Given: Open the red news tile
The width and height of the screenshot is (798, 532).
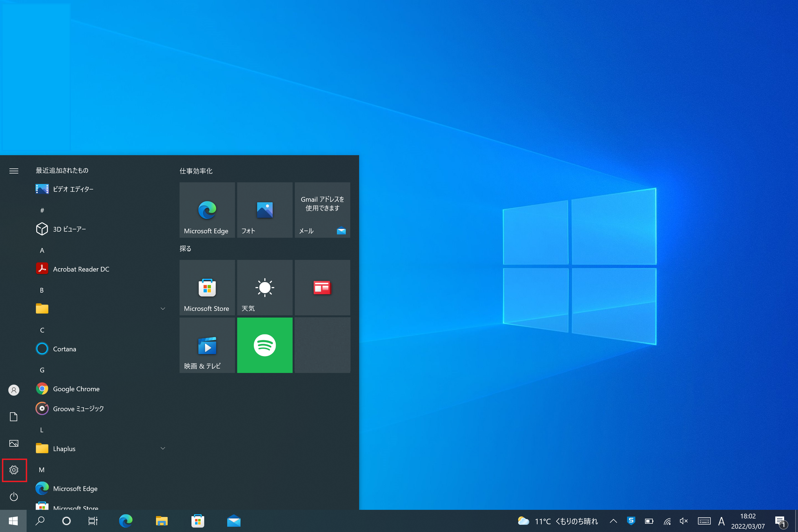Looking at the screenshot, I should pos(322,288).
